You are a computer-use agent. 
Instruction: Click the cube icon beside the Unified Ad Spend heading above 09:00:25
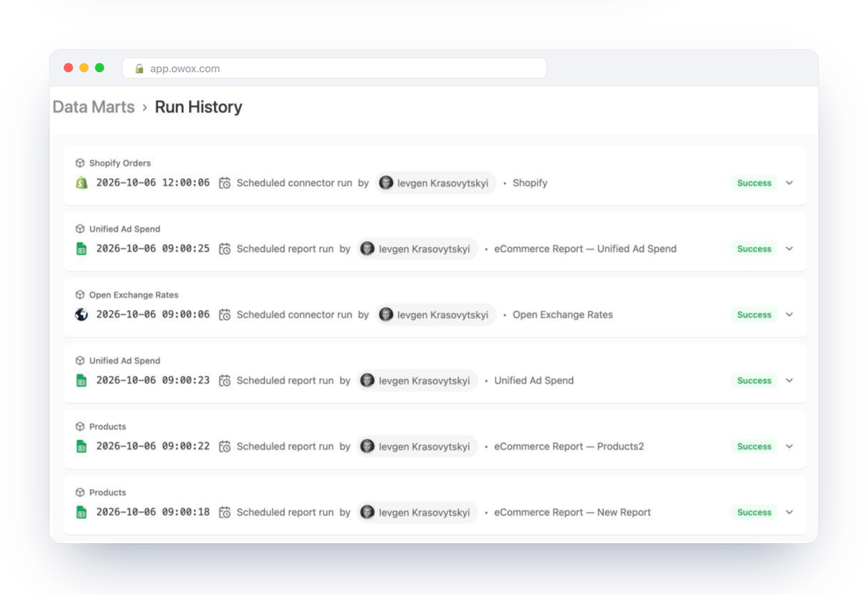(80, 229)
